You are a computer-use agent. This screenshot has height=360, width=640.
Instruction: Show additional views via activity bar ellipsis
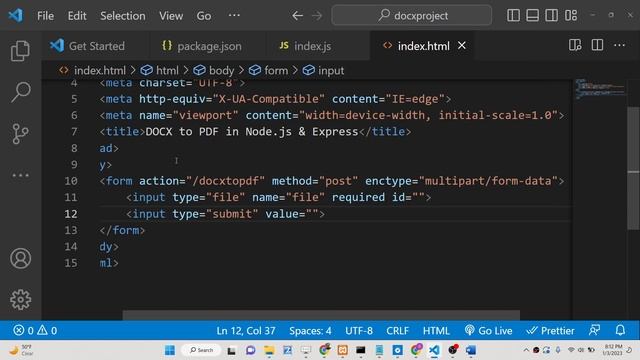point(20,176)
